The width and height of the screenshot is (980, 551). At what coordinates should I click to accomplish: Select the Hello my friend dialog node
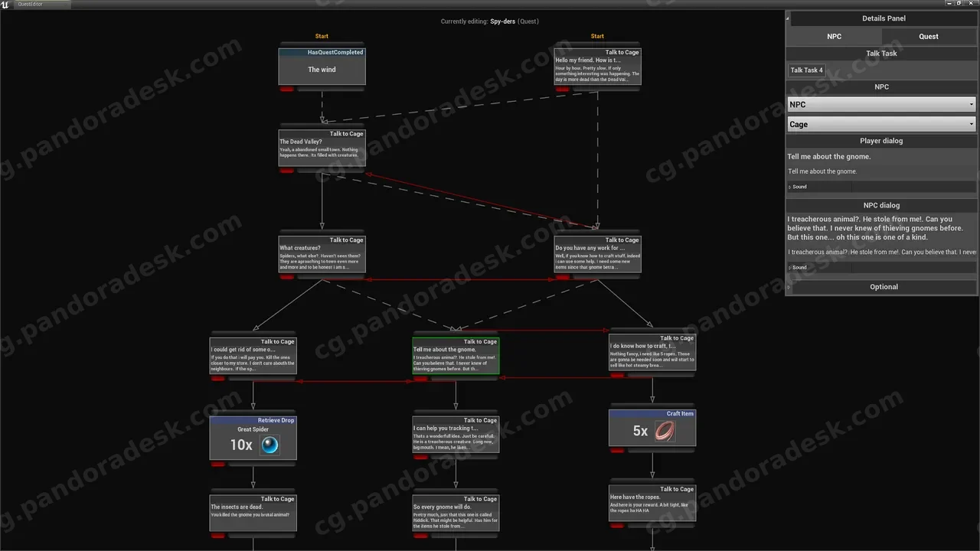tap(597, 67)
